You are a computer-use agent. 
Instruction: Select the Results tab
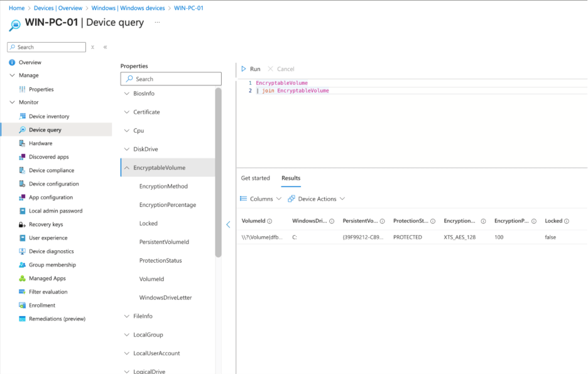pos(291,178)
